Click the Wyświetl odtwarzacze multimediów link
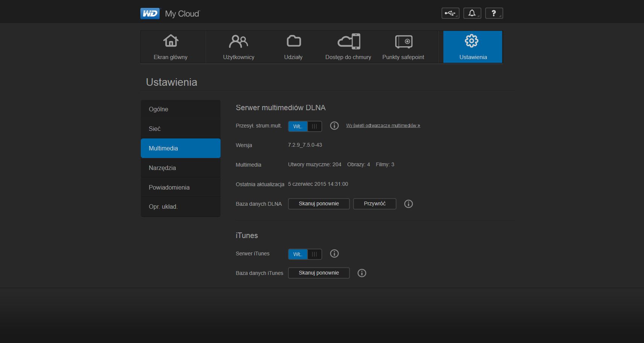Image resolution: width=644 pixels, height=343 pixels. [x=383, y=126]
